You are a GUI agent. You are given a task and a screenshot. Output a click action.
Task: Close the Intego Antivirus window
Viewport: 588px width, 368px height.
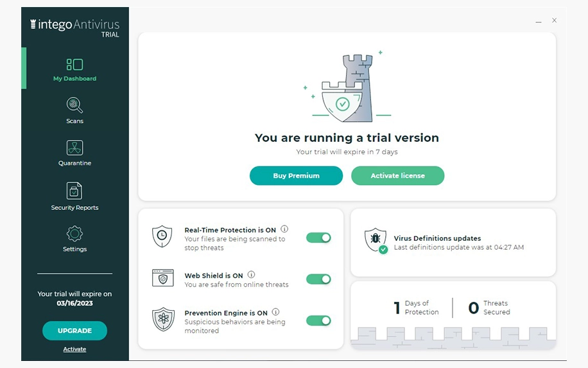(554, 21)
